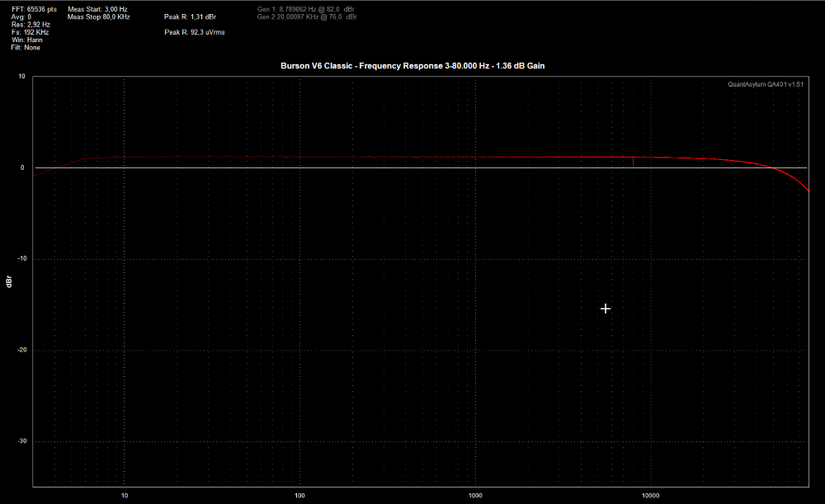Click the '100' frequency label on x-axis

click(x=299, y=496)
